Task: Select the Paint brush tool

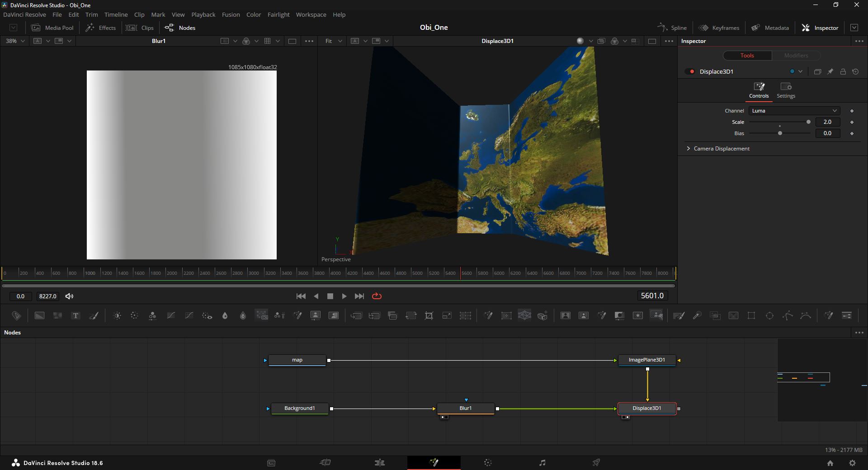Action: [94, 315]
